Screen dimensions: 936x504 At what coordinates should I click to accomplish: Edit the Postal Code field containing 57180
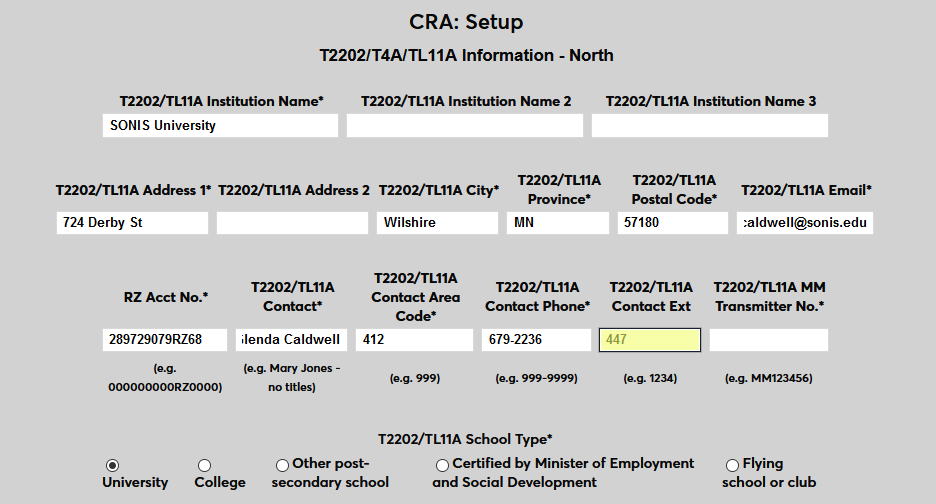pyautogui.click(x=673, y=223)
